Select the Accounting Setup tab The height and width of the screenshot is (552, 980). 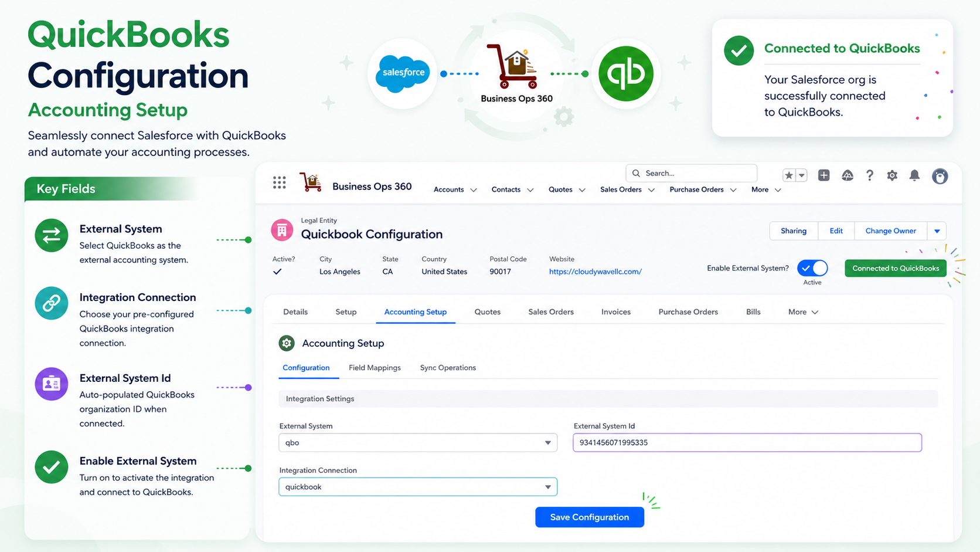(x=416, y=312)
